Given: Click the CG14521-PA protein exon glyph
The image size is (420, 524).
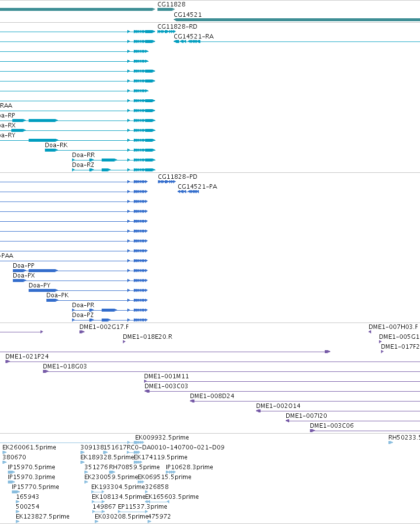Looking at the screenshot, I should pos(189,192).
